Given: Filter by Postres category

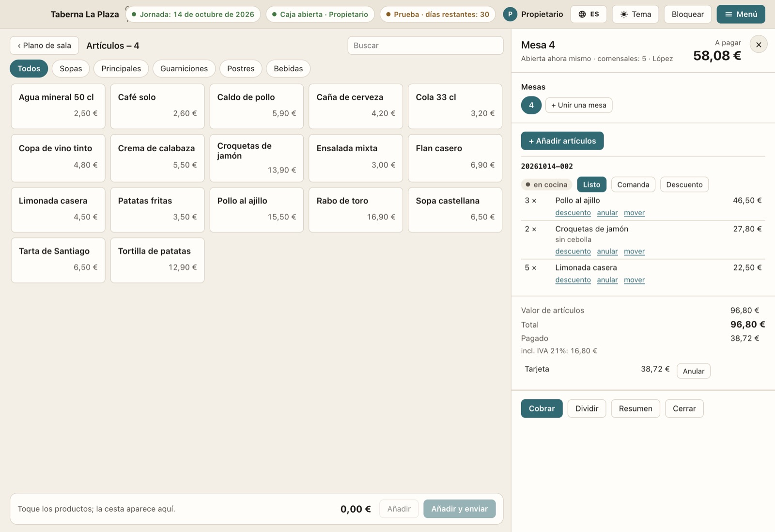Looking at the screenshot, I should (x=241, y=68).
